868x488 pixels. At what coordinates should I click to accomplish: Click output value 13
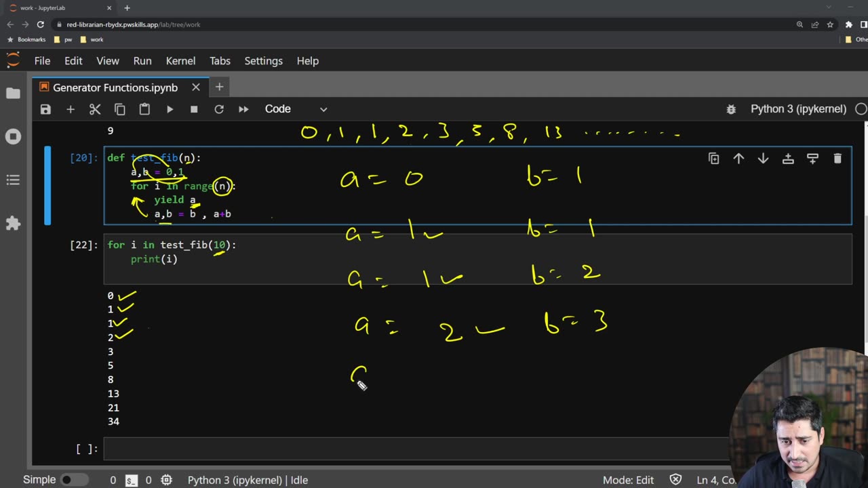[x=113, y=394]
